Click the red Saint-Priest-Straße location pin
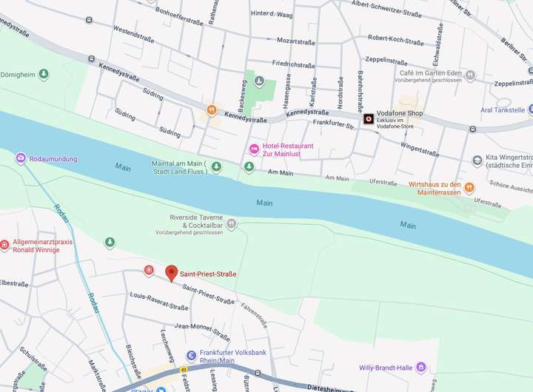The width and height of the screenshot is (533, 392). click(x=171, y=273)
